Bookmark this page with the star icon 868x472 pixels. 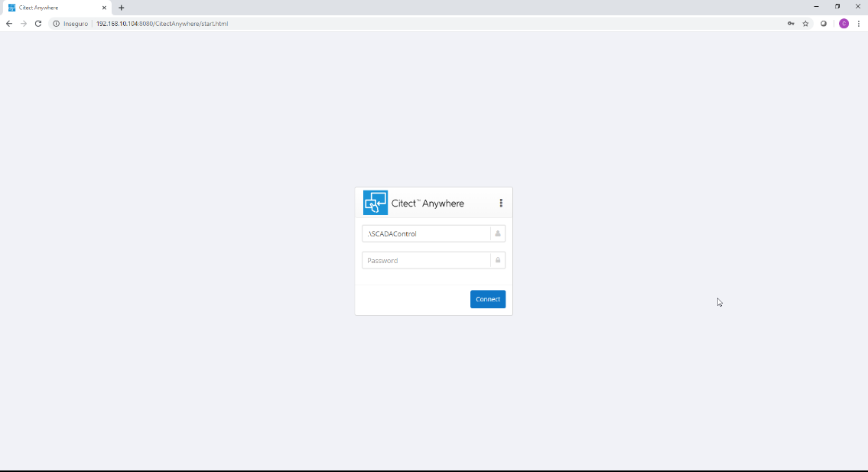tap(805, 24)
